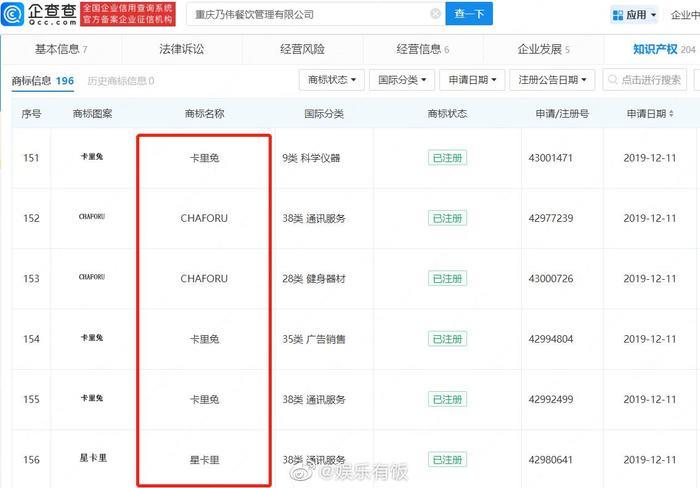Click the Qcc.com logo icon
This screenshot has width=700, height=488.
click(15, 14)
